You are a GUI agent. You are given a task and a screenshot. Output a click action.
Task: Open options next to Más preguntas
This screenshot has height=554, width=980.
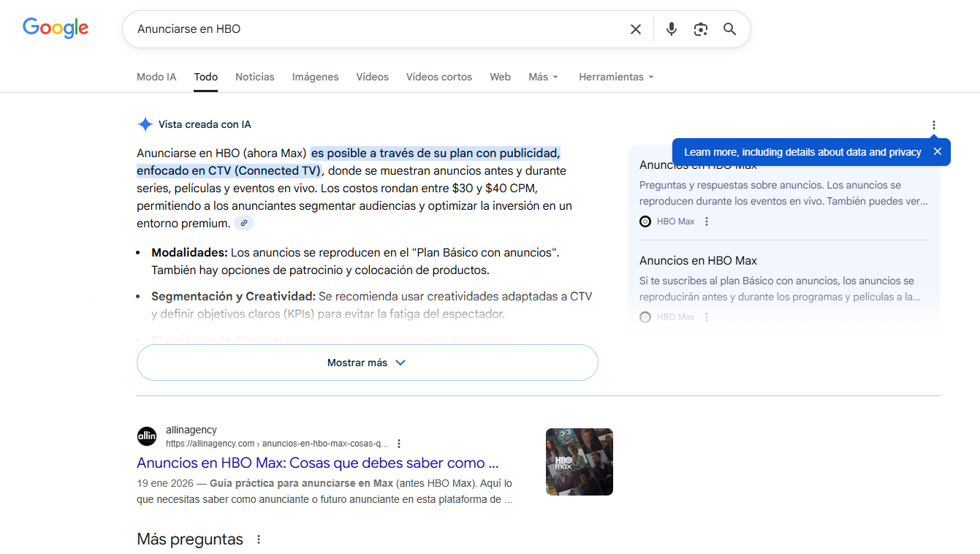pyautogui.click(x=258, y=539)
